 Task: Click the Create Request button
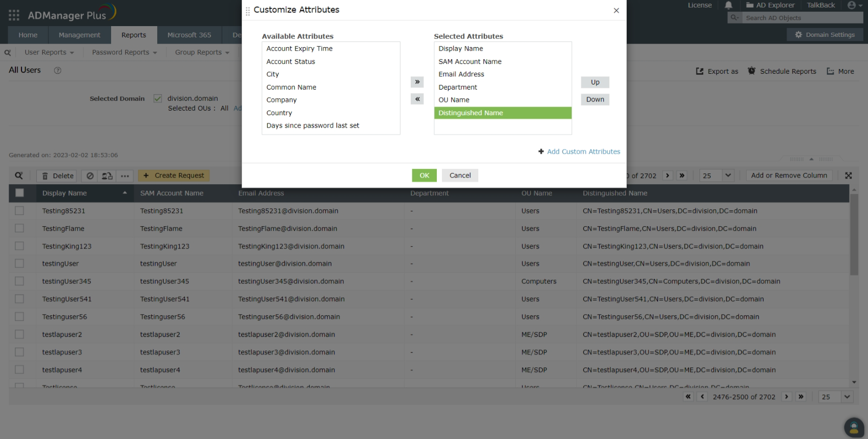(174, 175)
